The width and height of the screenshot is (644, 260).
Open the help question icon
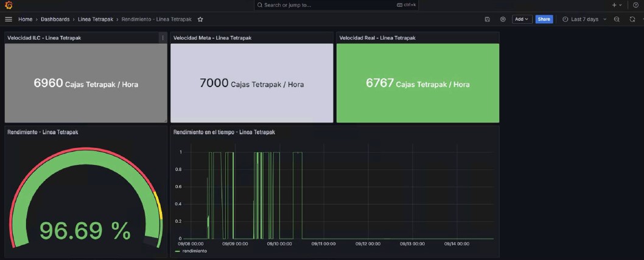click(x=636, y=5)
